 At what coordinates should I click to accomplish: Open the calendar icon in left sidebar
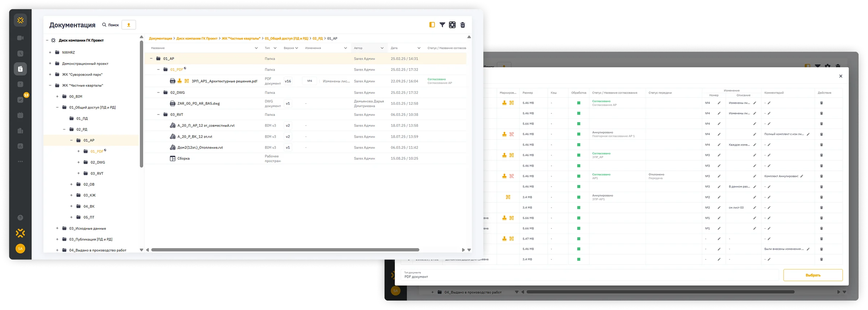pos(20,115)
